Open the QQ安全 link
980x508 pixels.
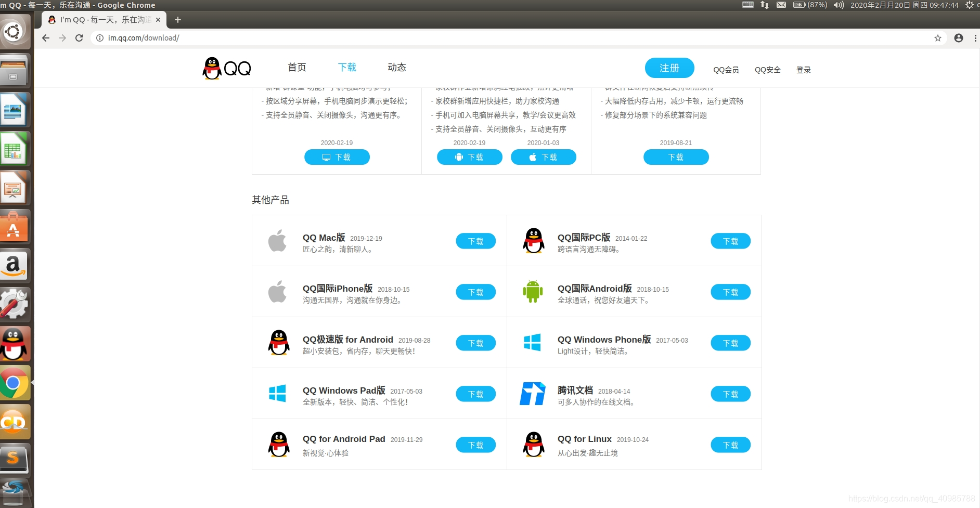[768, 70]
